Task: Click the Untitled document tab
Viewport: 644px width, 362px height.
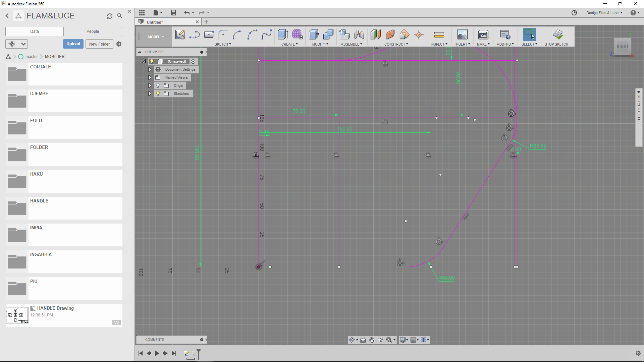Action: (155, 22)
